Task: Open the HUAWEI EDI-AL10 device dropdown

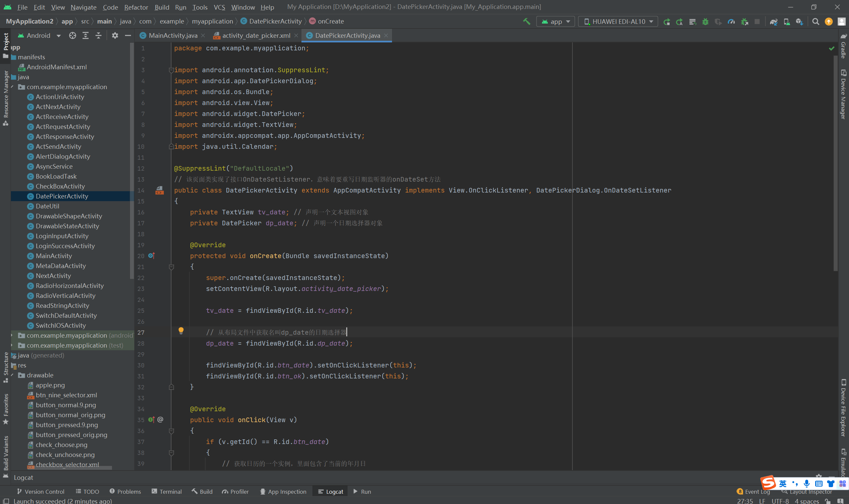Action: click(x=618, y=22)
